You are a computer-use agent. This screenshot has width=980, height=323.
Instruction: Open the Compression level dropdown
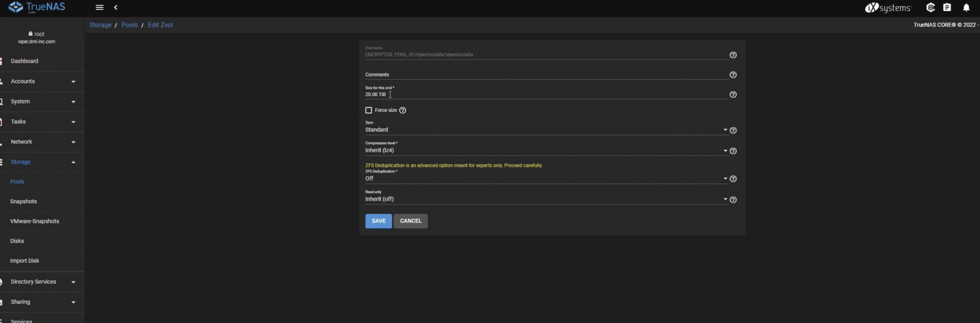click(544, 151)
